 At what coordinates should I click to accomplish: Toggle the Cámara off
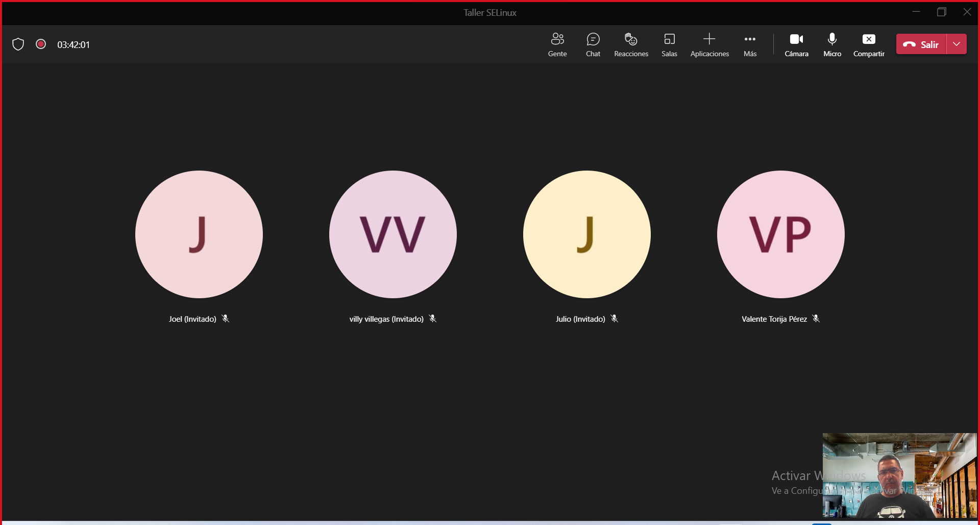coord(796,44)
